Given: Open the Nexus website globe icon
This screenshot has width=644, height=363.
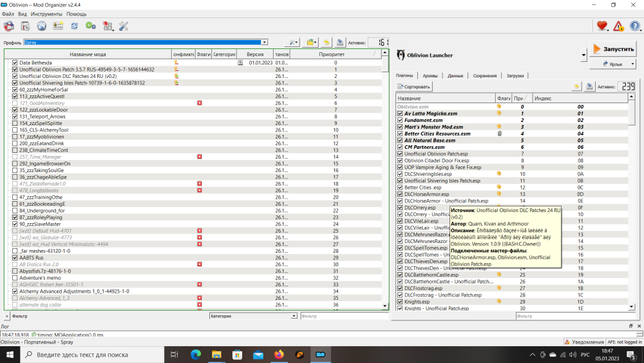Looking at the screenshot, I should coord(41,26).
